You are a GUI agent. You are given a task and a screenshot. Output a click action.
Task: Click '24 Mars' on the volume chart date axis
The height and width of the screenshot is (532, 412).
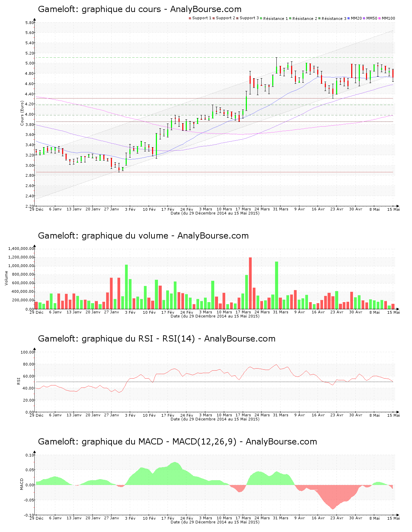tap(262, 312)
